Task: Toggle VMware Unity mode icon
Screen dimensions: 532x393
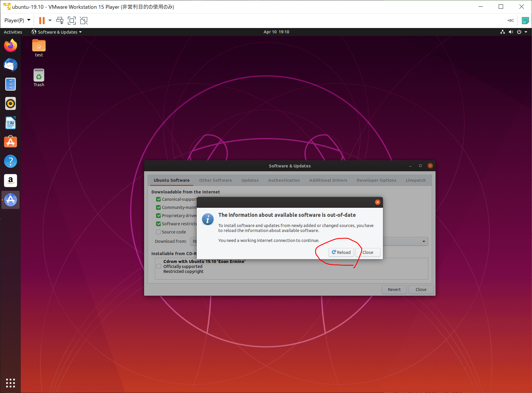Action: [x=84, y=20]
